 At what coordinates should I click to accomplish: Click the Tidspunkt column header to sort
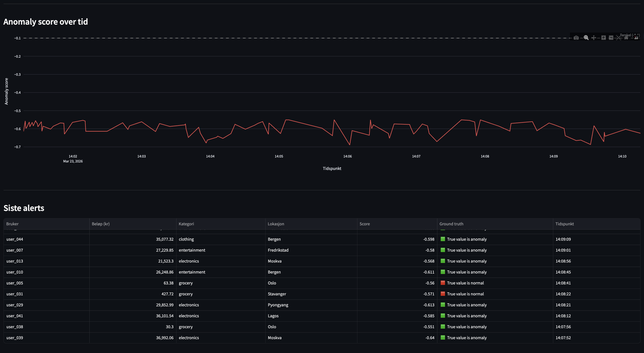[565, 224]
